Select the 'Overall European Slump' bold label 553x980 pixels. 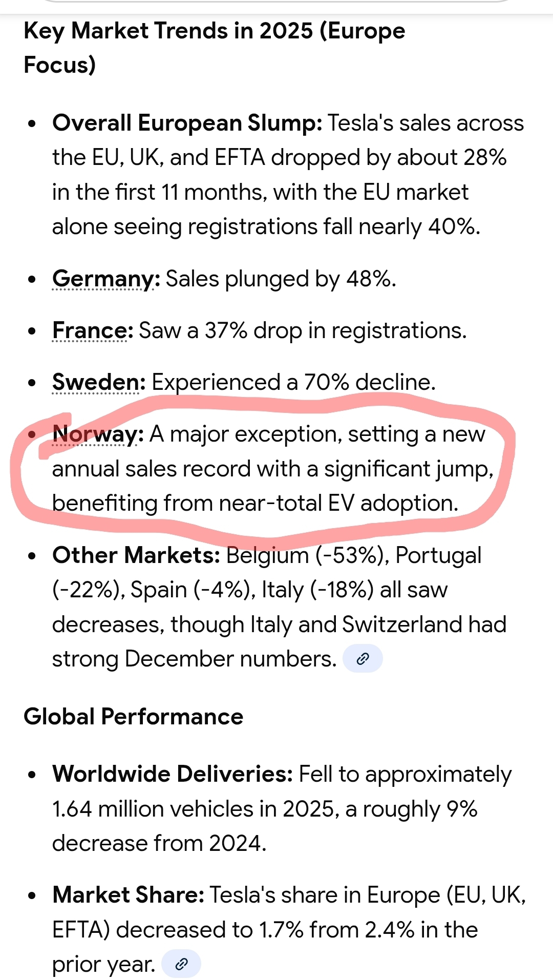click(187, 123)
